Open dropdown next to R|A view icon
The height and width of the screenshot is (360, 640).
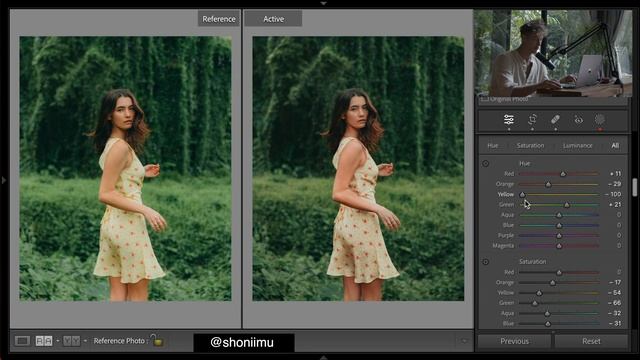[58, 340]
